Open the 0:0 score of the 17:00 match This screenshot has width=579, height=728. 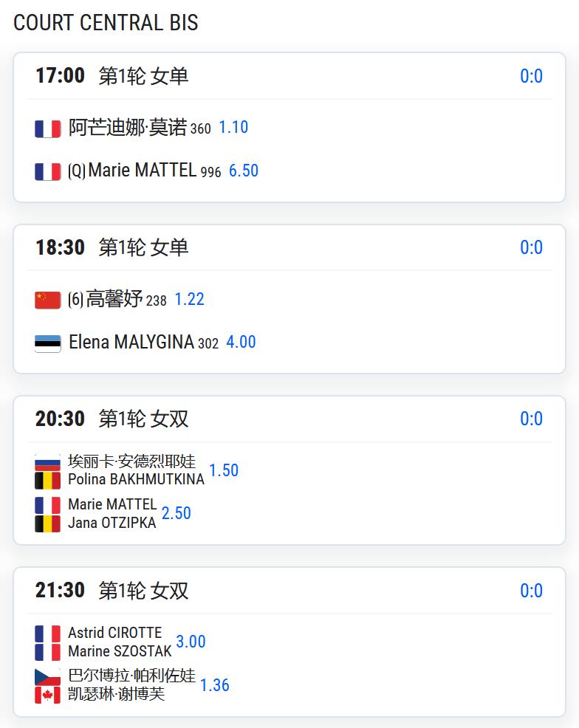pyautogui.click(x=531, y=76)
